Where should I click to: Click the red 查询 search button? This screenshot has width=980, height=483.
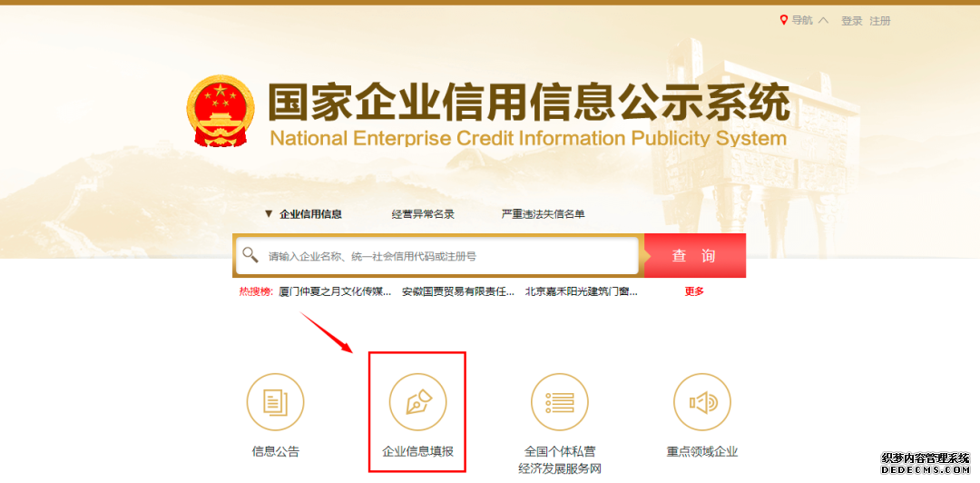pyautogui.click(x=694, y=255)
